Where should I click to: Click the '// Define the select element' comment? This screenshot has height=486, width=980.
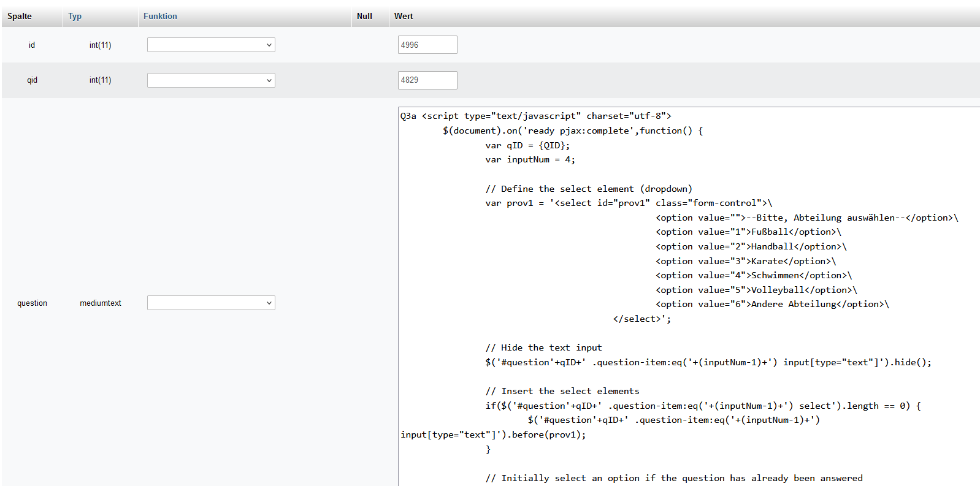[588, 189]
